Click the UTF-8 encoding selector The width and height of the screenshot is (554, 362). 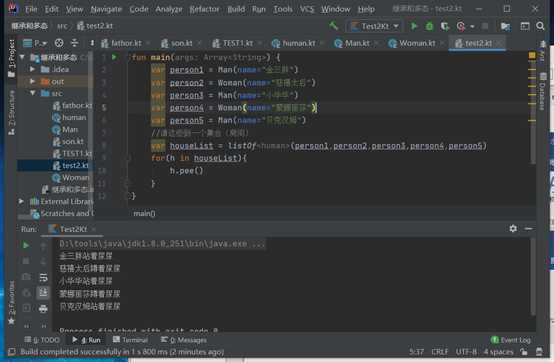466,352
